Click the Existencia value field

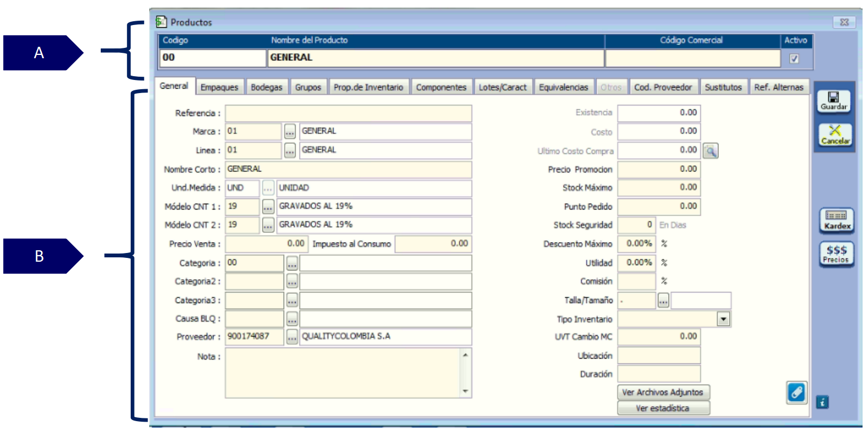659,113
